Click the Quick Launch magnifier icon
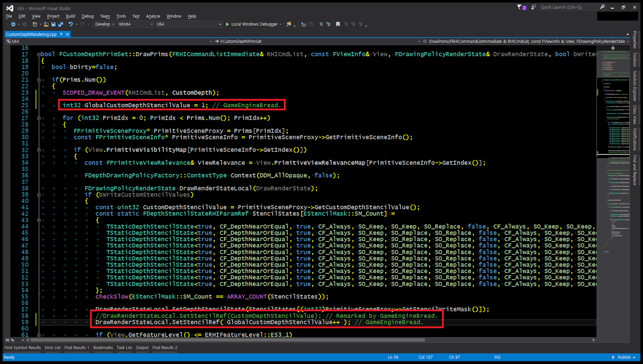Viewport: 643px width, 364px height. point(602,7)
